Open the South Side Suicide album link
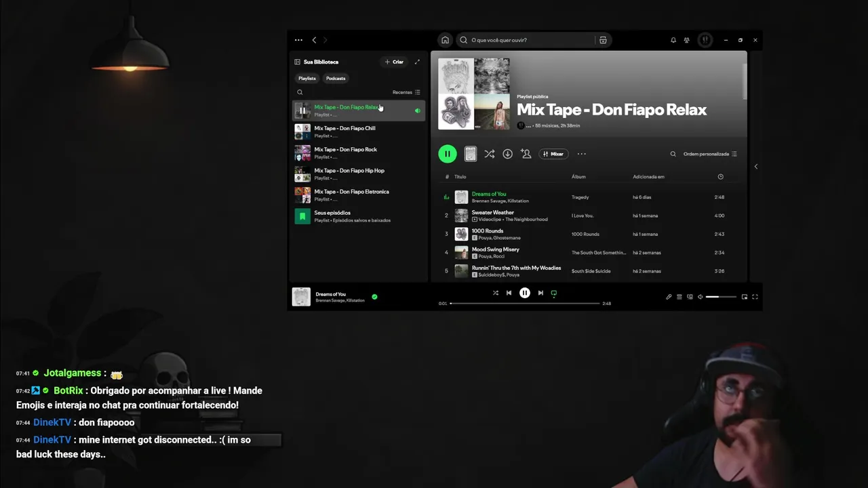The image size is (868, 488). (x=591, y=271)
